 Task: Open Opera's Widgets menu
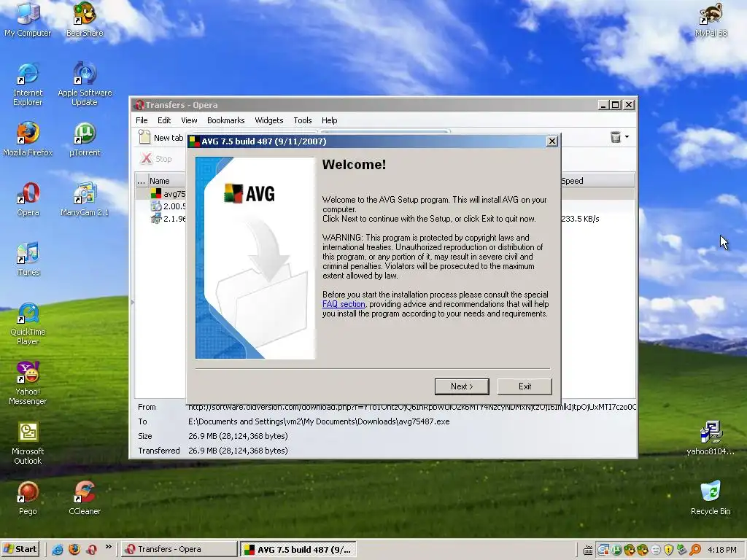(x=268, y=120)
